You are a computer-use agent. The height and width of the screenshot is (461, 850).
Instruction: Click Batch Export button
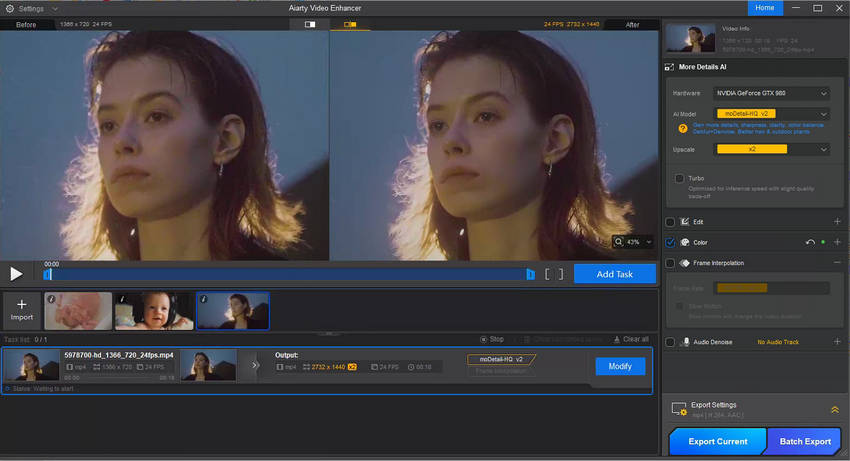pyautogui.click(x=805, y=441)
